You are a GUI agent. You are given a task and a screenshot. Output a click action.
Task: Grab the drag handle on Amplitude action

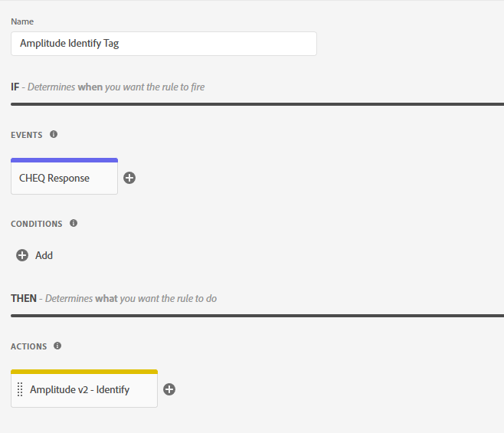click(x=20, y=389)
